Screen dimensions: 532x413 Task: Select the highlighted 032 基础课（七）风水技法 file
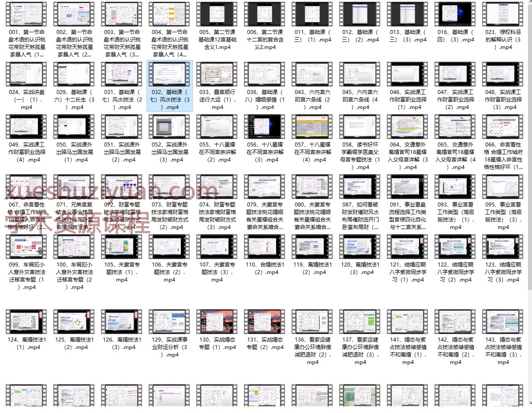[169, 86]
